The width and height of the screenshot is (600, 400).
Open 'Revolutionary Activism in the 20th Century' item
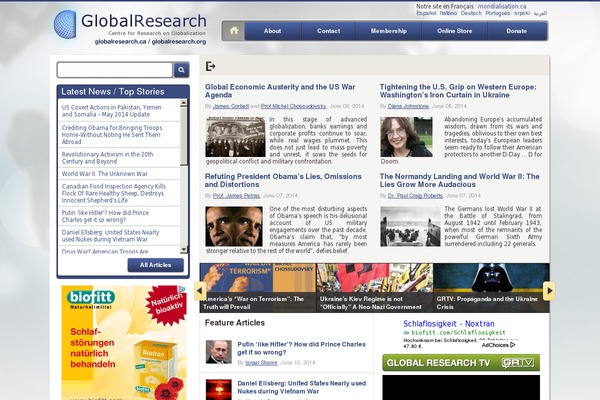point(107,158)
